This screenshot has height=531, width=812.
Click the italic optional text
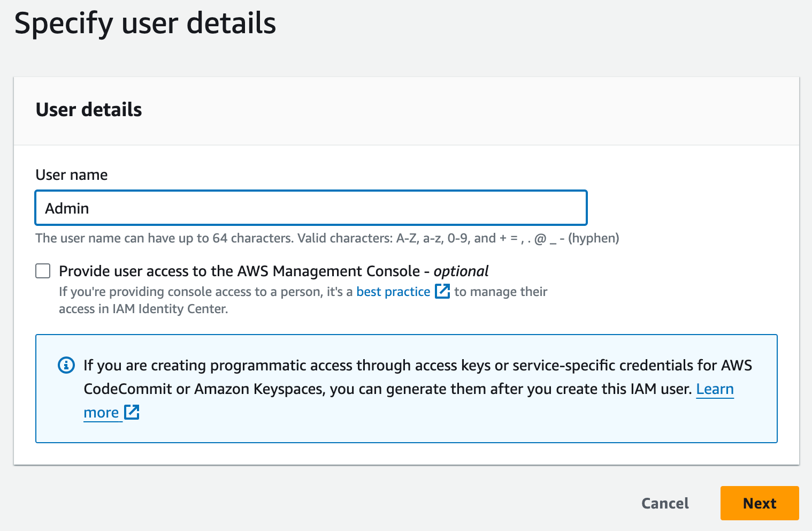pos(461,271)
